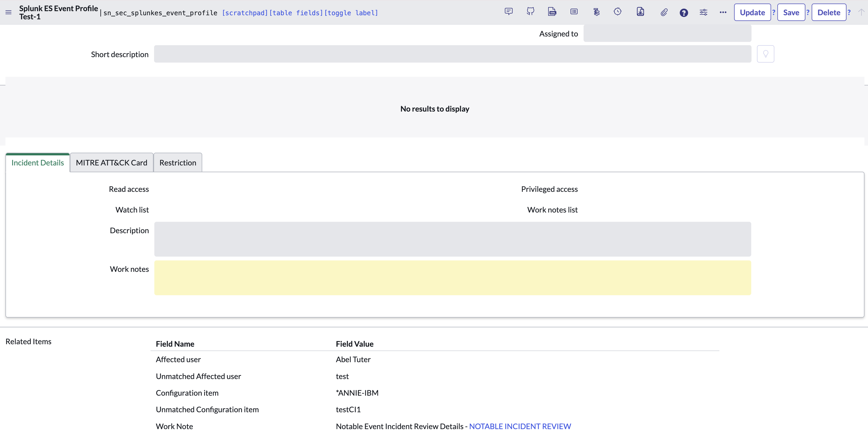The image size is (868, 440).
Task: Click the Save button
Action: click(791, 13)
